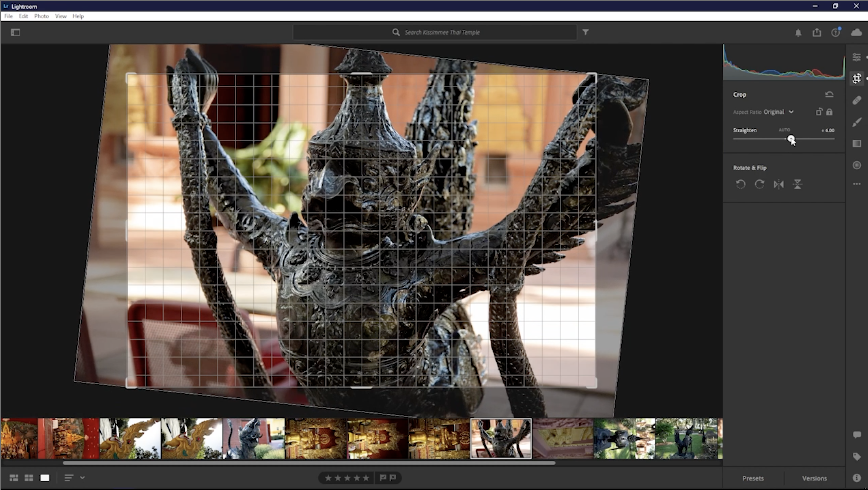
Task: Toggle crop orientation between landscape and portrait
Action: tap(818, 112)
